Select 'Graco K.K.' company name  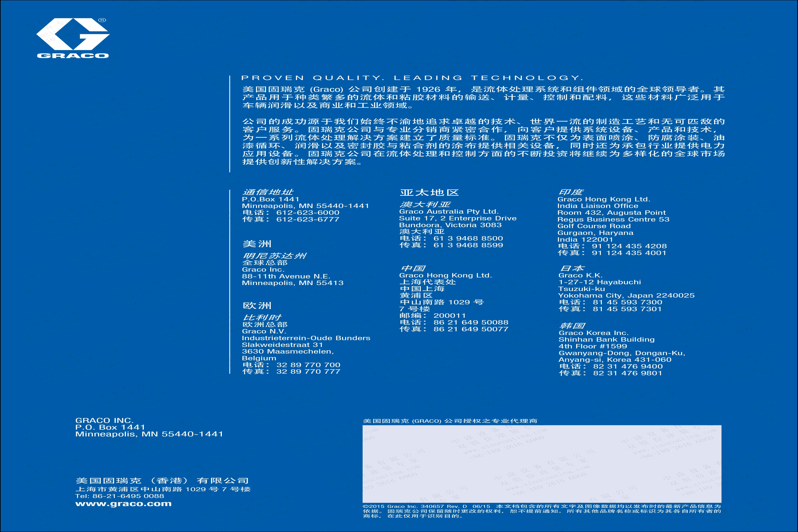pyautogui.click(x=581, y=276)
